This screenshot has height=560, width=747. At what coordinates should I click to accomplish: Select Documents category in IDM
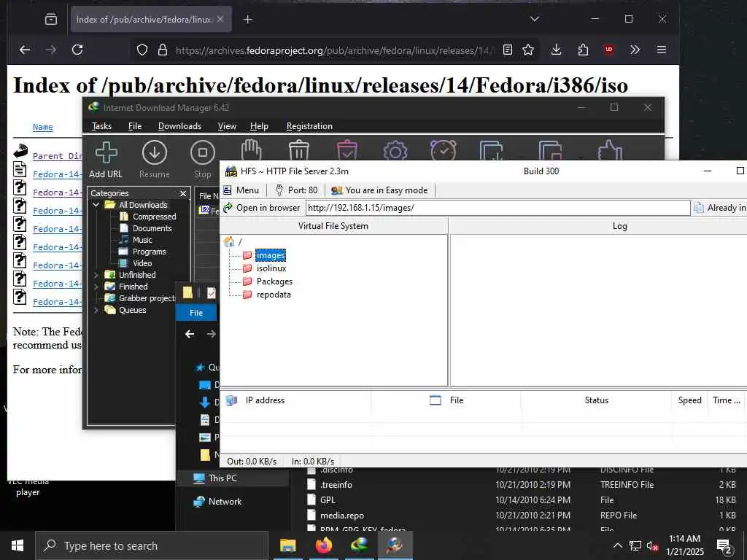pyautogui.click(x=152, y=228)
